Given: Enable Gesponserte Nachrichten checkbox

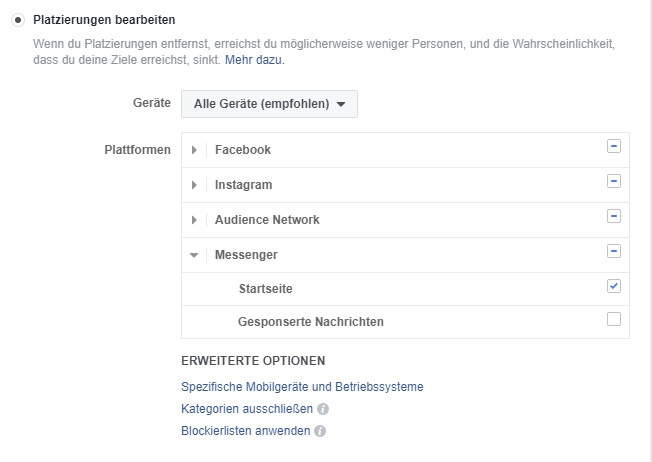Looking at the screenshot, I should [x=614, y=320].
